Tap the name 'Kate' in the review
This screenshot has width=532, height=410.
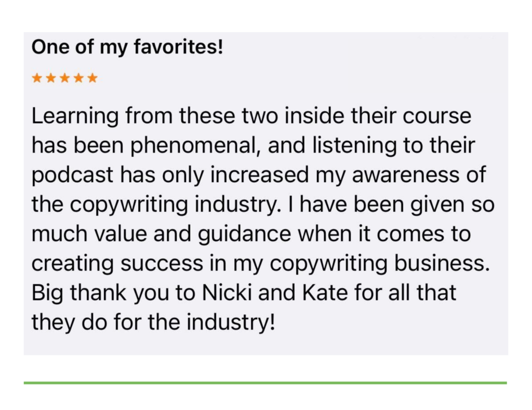[x=325, y=293]
